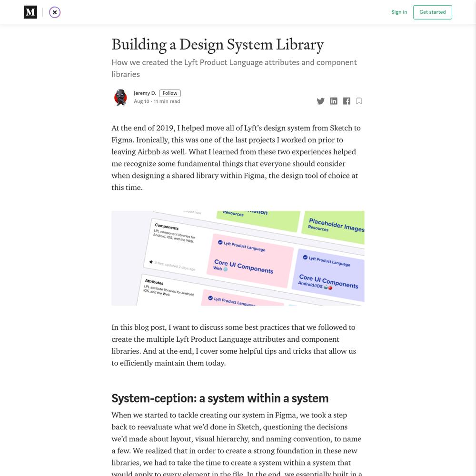476x476 pixels.
Task: Share article on LinkedIn
Action: tap(334, 101)
